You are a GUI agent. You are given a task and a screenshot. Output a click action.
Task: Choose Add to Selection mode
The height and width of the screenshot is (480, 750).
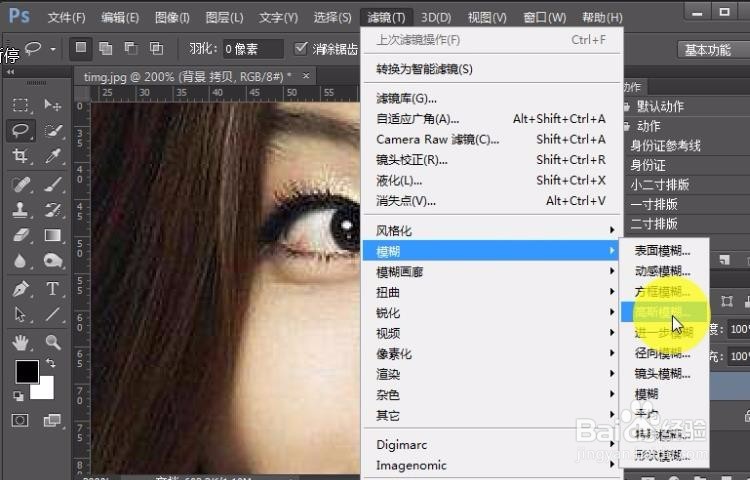pyautogui.click(x=106, y=48)
